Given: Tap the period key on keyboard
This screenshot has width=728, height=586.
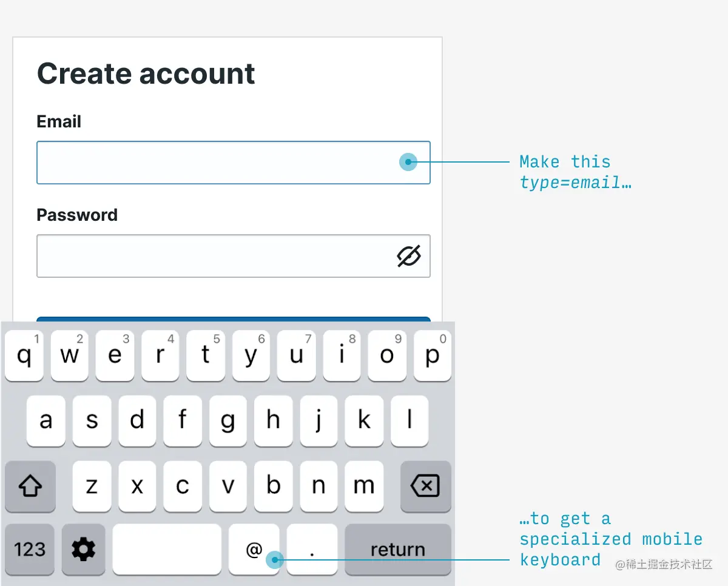Looking at the screenshot, I should tap(312, 549).
